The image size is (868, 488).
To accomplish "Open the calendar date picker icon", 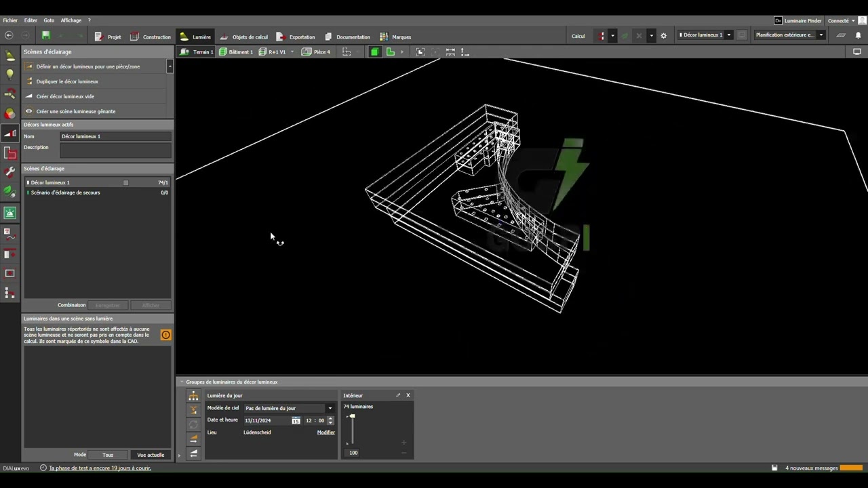I will pos(296,420).
